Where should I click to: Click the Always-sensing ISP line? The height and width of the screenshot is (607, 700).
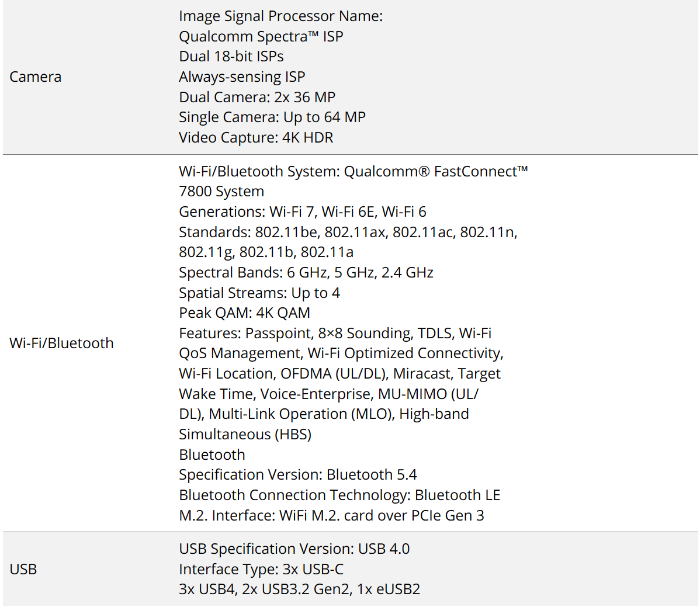tap(242, 77)
